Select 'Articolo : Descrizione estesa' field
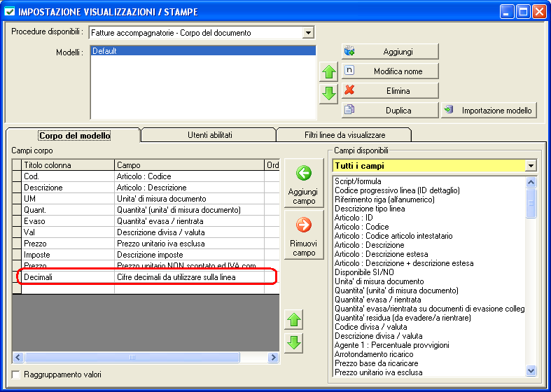 click(x=382, y=254)
